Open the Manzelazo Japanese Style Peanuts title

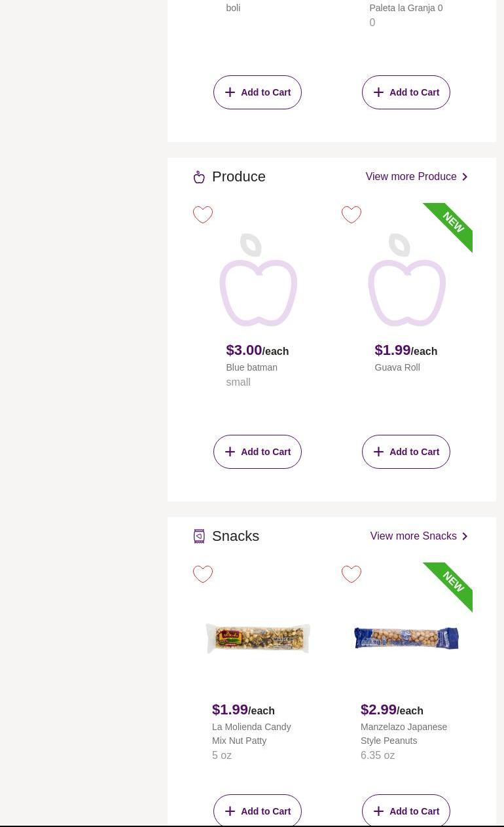pos(404,733)
